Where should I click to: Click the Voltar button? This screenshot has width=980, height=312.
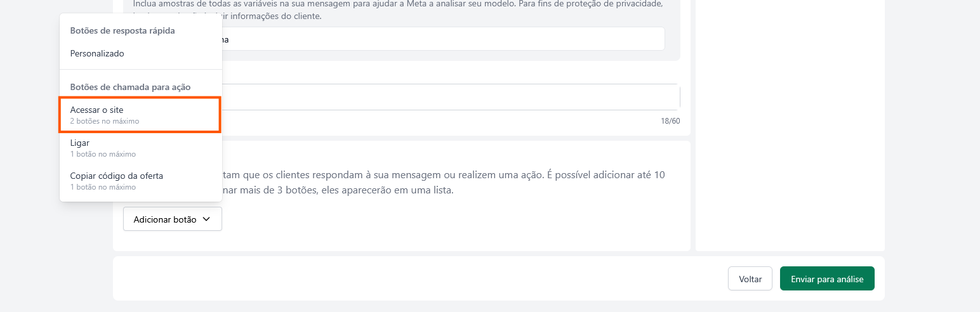(750, 279)
